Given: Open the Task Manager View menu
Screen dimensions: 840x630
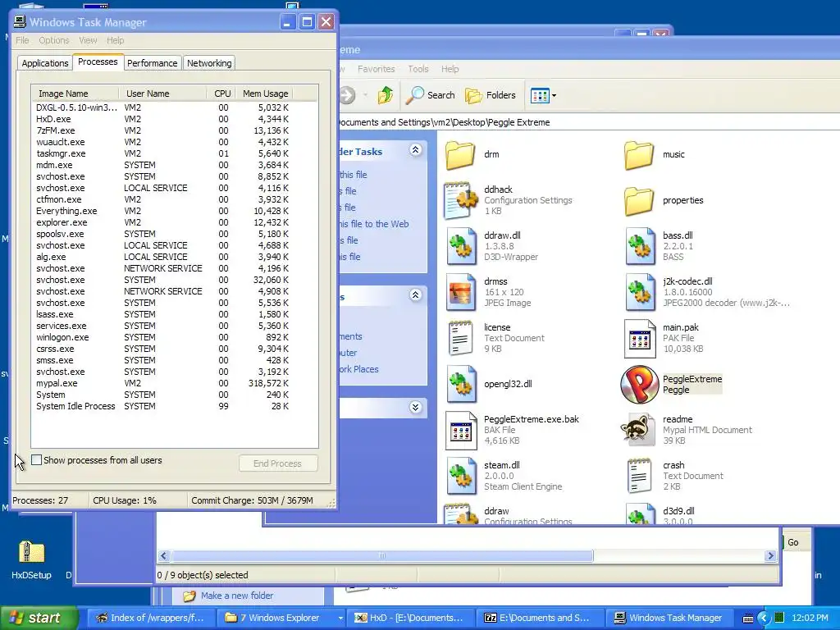Looking at the screenshot, I should 88,40.
